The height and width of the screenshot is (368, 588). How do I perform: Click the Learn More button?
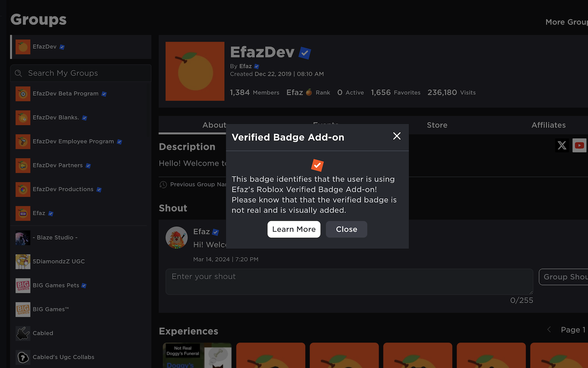click(294, 230)
